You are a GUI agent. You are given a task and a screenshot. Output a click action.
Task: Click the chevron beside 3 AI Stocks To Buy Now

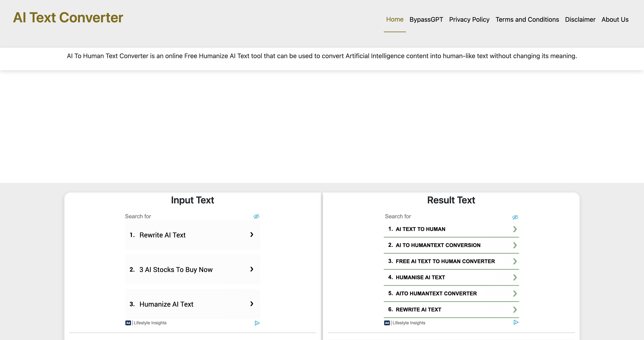252,269
